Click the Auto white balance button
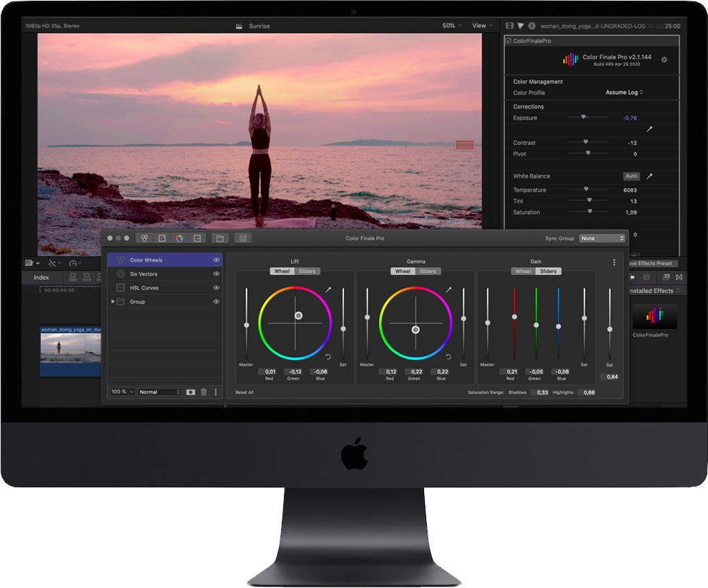This screenshot has height=588, width=708. point(631,176)
